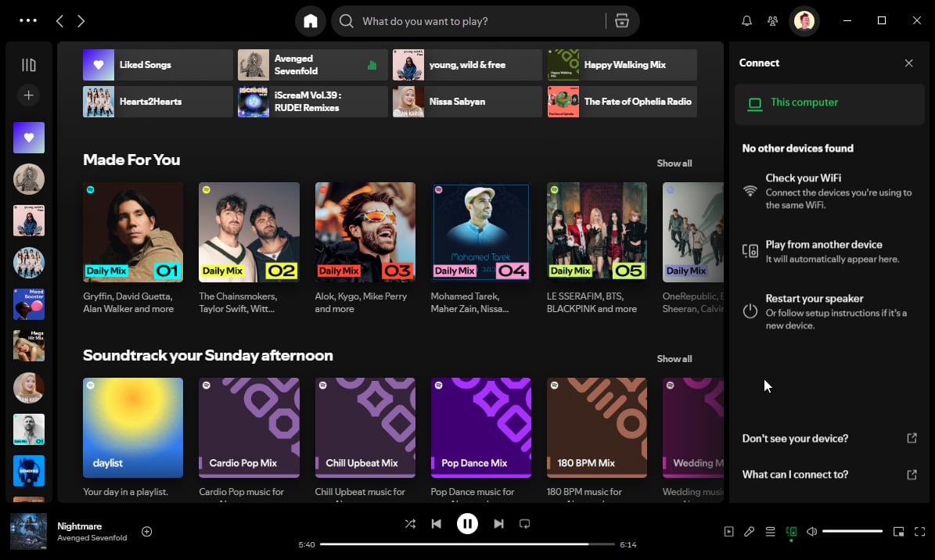This screenshot has width=935, height=560.
Task: Open the three-dot app menu
Action: pos(28,20)
